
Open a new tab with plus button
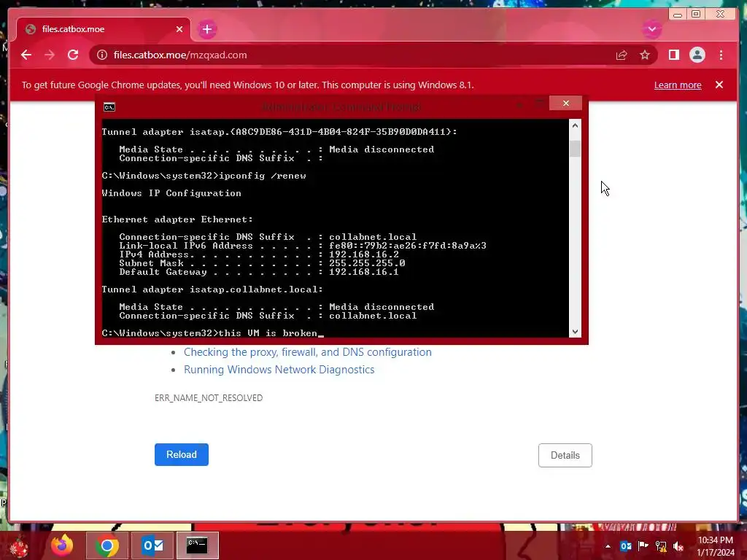[x=206, y=29]
